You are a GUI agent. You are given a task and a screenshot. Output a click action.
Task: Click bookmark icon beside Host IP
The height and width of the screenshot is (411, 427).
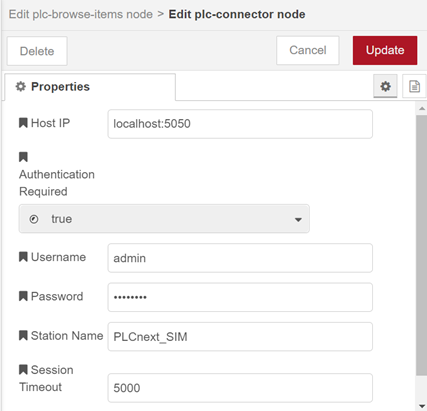point(23,123)
